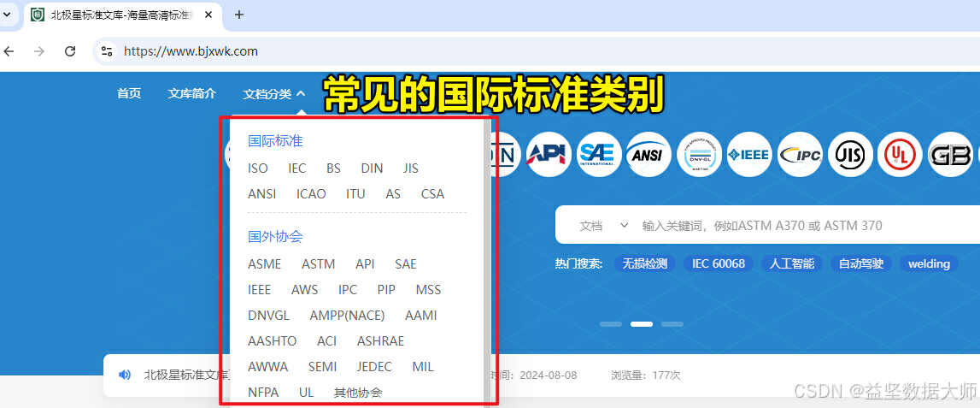Select ASHRAE association category
980x408 pixels.
coord(380,341)
